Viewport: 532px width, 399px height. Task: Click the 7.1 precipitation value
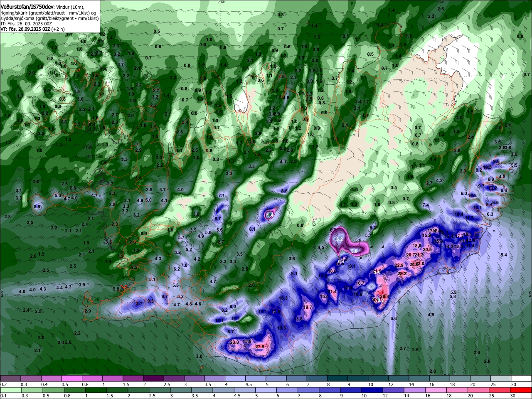pos(222,195)
